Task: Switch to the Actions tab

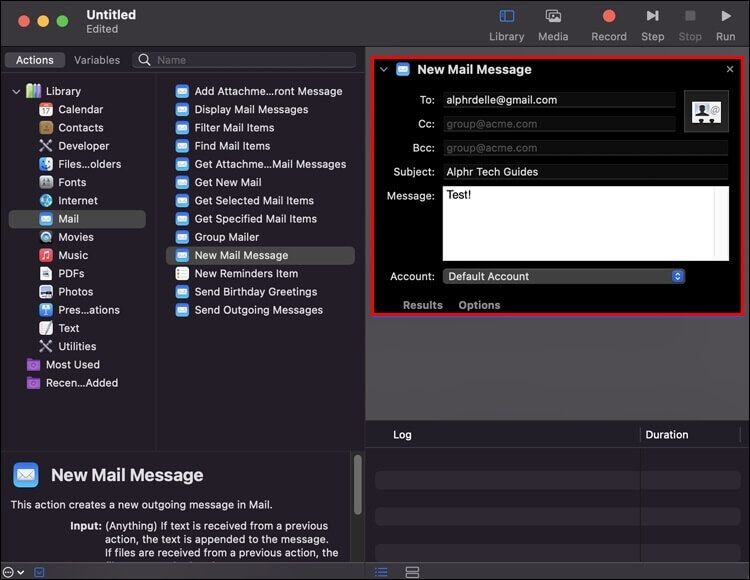Action: point(35,60)
